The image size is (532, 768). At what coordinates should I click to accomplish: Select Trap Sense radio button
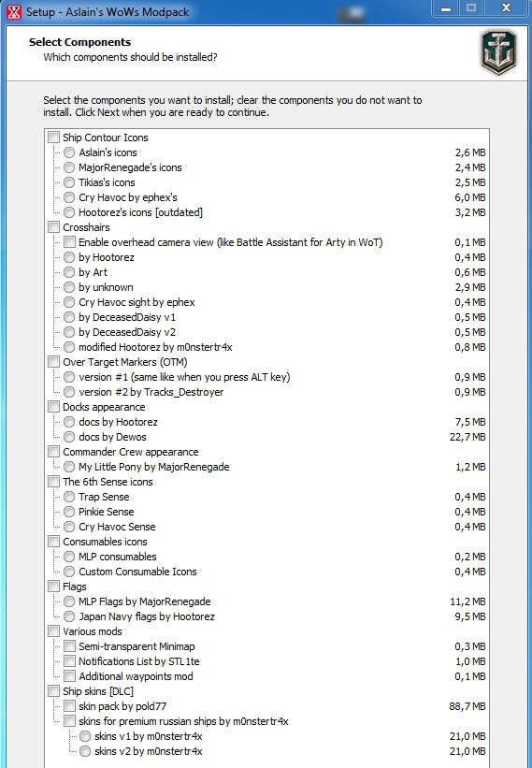coord(69,497)
